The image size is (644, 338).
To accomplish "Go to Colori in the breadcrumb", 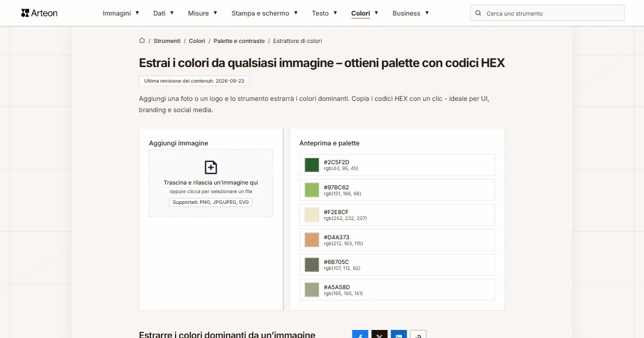I will pos(197,41).
